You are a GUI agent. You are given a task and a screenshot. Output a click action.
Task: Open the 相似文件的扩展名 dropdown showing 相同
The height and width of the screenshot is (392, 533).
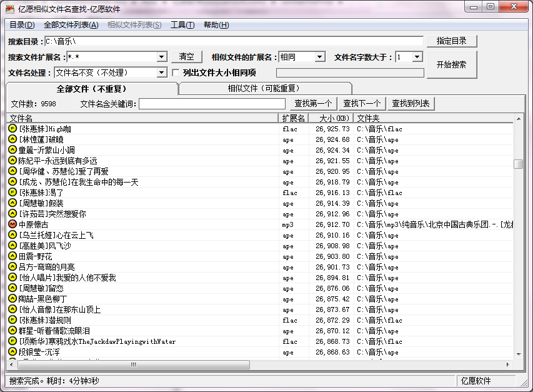(321, 56)
